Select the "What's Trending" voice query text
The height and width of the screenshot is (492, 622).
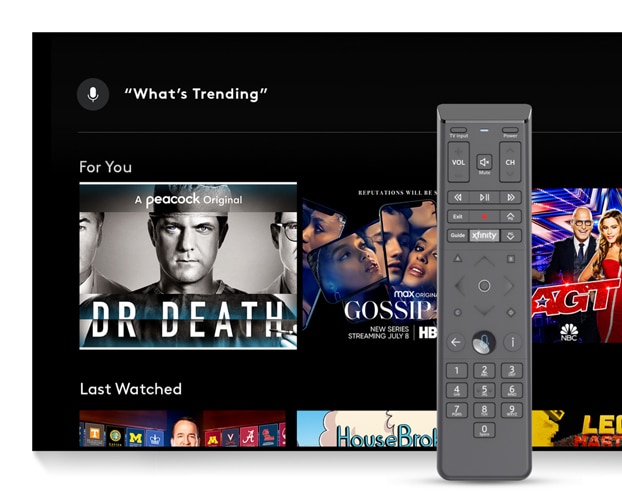coord(196,94)
